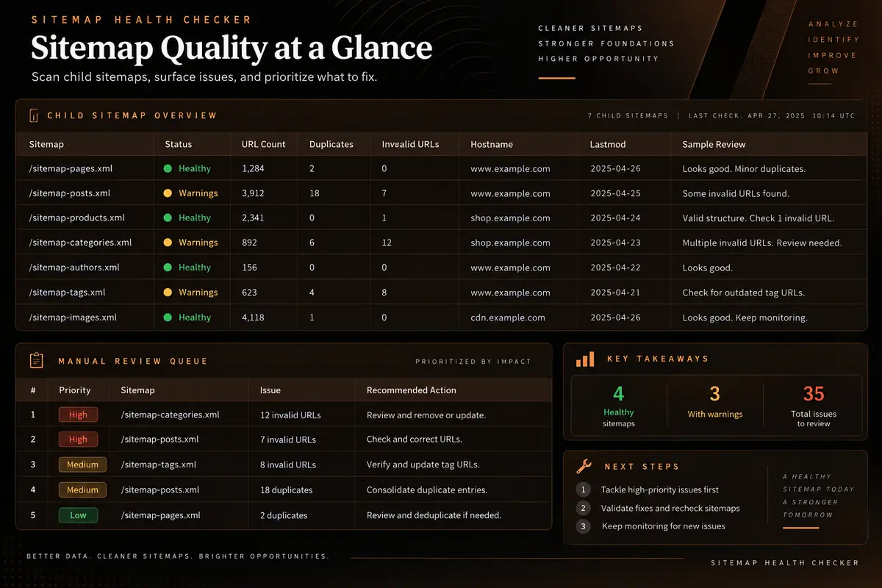This screenshot has width=882, height=588.
Task: Click the step 3 circle in Next Steps
Action: (583, 526)
